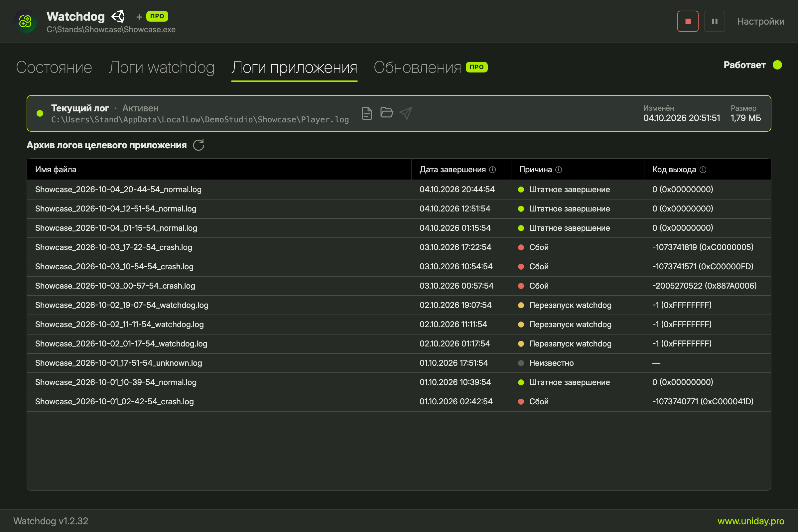Click the current log path Player.log
This screenshot has width=798, height=532.
200,119
